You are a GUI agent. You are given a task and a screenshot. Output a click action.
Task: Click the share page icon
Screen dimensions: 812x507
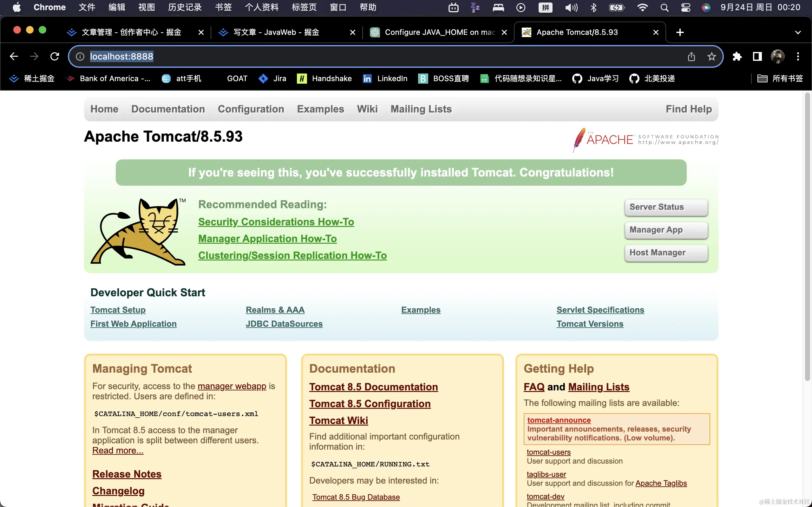[691, 56]
